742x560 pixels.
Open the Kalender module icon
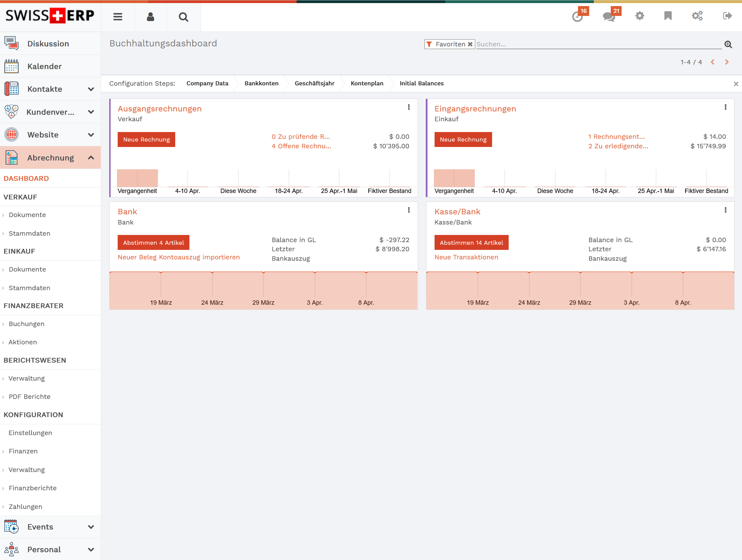[11, 66]
